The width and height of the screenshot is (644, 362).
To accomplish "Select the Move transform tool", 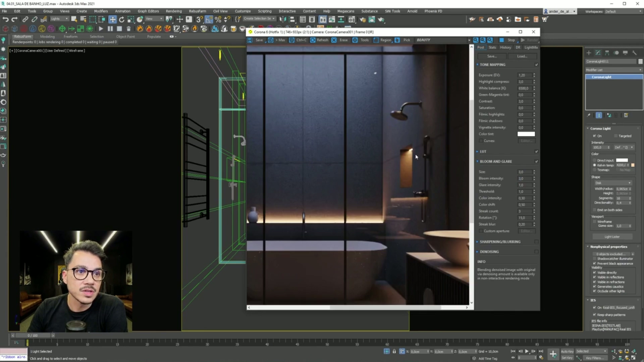I will (x=112, y=19).
